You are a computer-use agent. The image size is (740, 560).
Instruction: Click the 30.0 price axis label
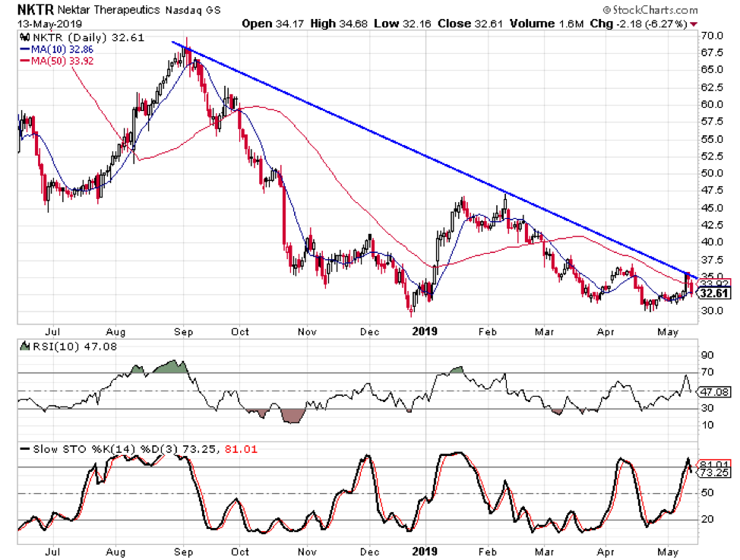tap(712, 311)
